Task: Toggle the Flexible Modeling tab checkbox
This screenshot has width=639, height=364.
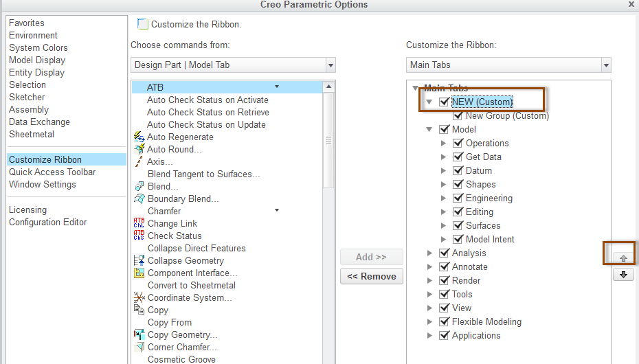Action: (444, 321)
